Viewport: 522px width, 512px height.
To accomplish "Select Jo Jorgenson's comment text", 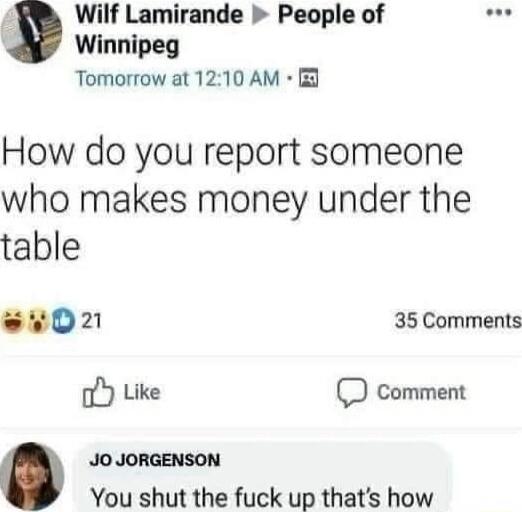I will pyautogui.click(x=262, y=498).
